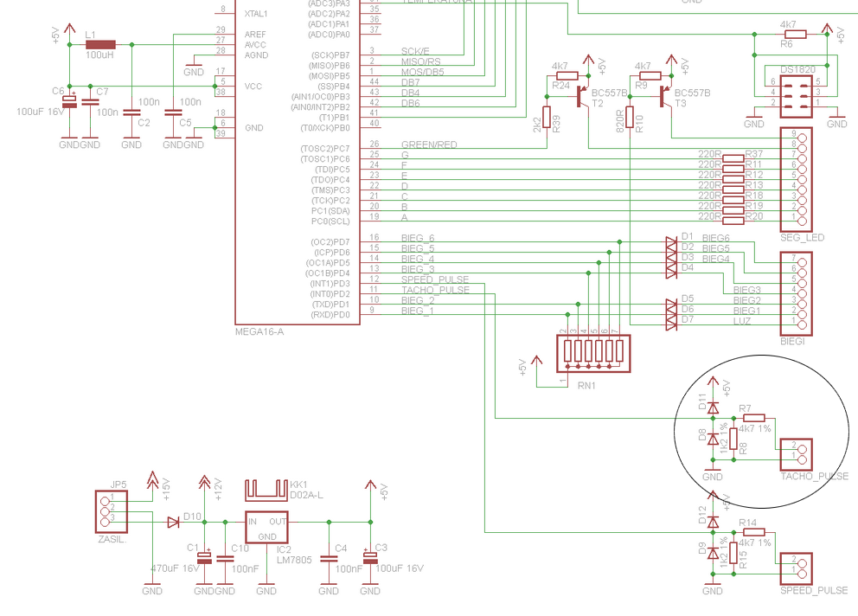
Task: Click diode D10 symbol
Action: pyautogui.click(x=174, y=522)
